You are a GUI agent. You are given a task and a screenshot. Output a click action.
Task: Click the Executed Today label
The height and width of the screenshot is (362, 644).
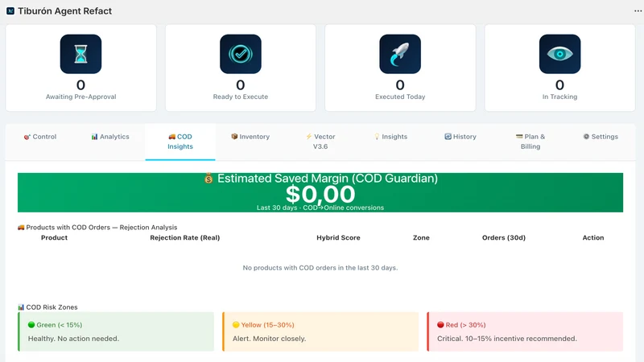400,97
